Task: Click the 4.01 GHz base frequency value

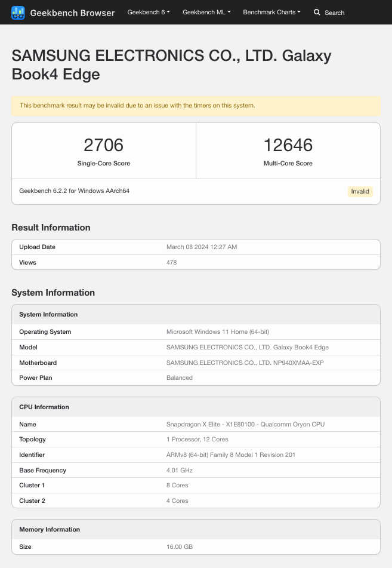Action: click(x=179, y=471)
